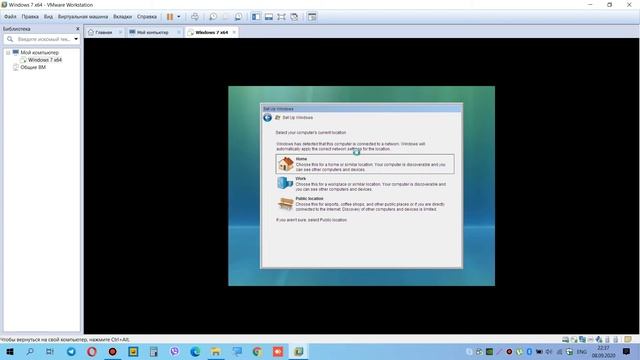Close the Мой компьютер tab

(178, 32)
